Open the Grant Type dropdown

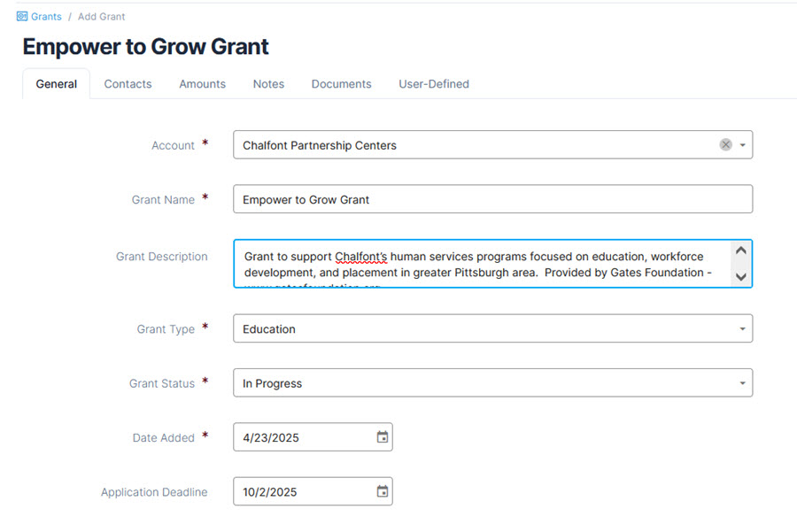click(x=492, y=328)
